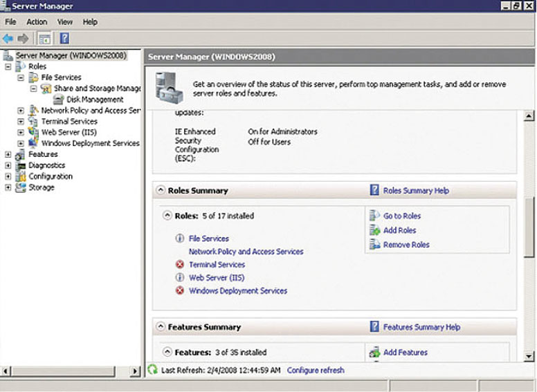The height and width of the screenshot is (392, 537).
Task: Select Disk Management in the tree
Action: 95,100
